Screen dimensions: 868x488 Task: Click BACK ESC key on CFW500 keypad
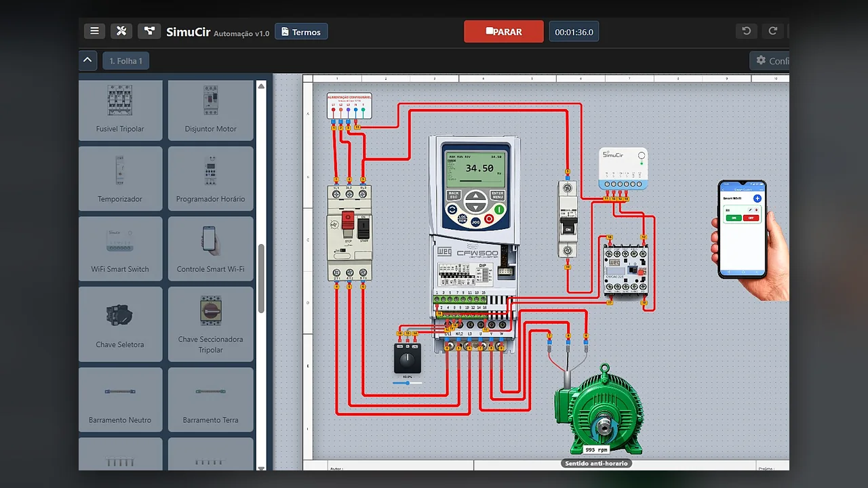point(454,195)
